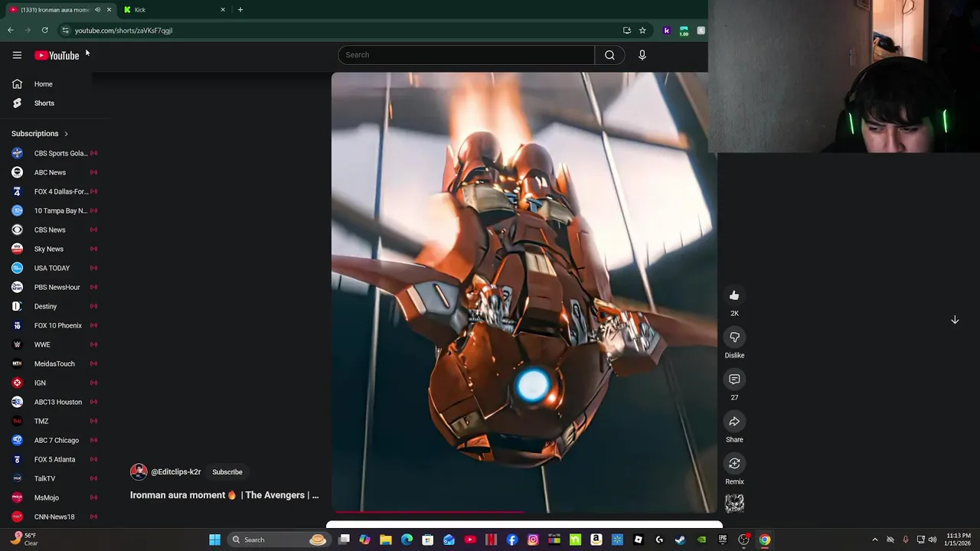Go back in browser history

click(11, 31)
